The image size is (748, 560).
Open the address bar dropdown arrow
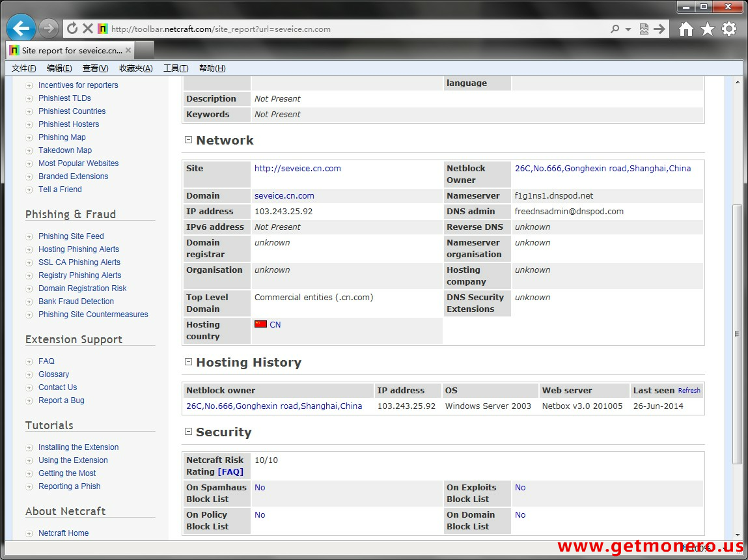628,29
